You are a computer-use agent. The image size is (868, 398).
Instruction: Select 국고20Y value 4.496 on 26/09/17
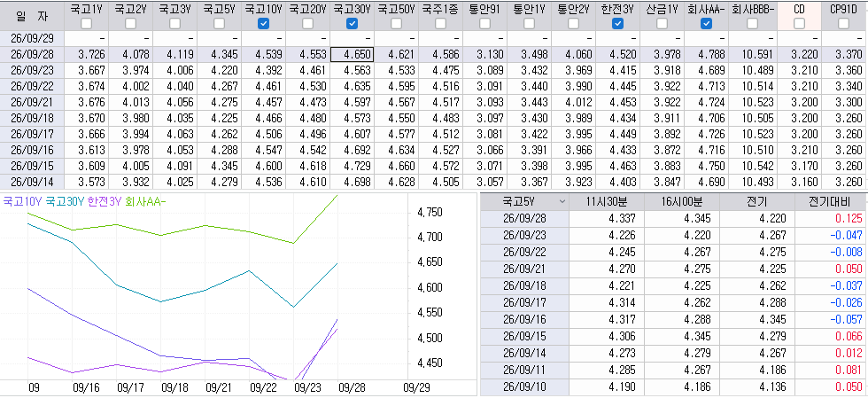(x=308, y=134)
